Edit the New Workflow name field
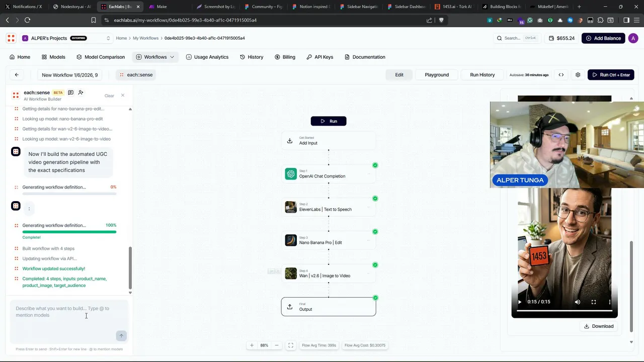 click(x=70, y=75)
